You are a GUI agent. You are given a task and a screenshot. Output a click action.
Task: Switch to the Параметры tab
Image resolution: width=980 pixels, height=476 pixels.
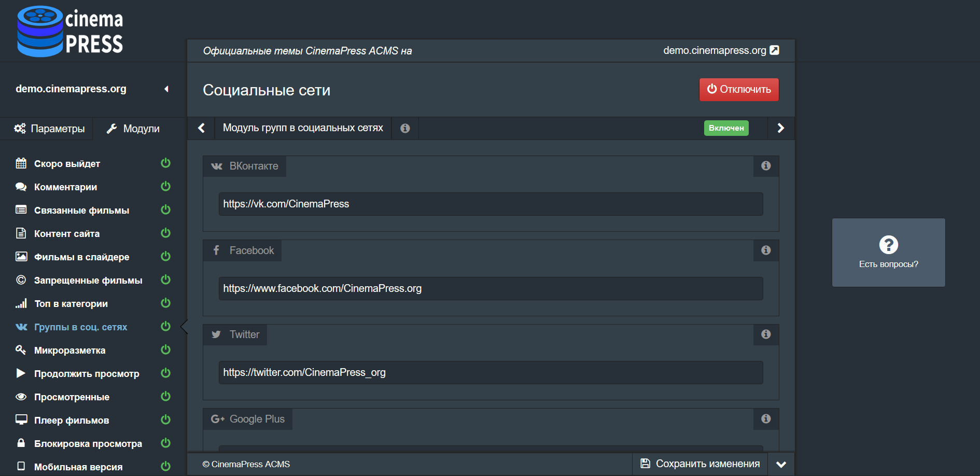click(x=49, y=129)
